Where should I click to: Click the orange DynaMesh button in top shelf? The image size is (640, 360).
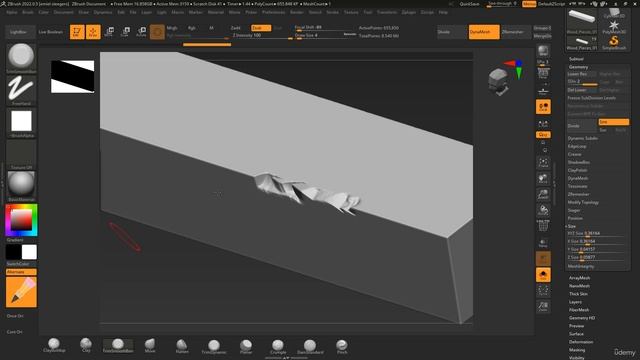[484, 32]
